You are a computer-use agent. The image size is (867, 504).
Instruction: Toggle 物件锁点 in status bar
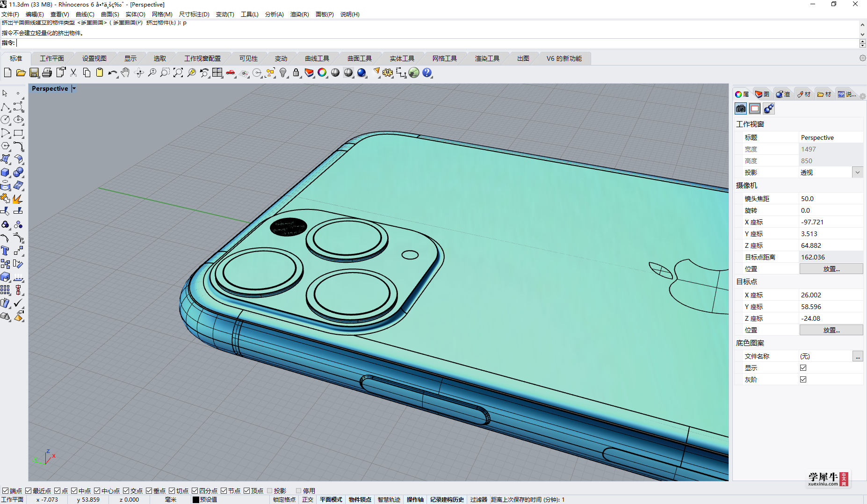click(360, 500)
